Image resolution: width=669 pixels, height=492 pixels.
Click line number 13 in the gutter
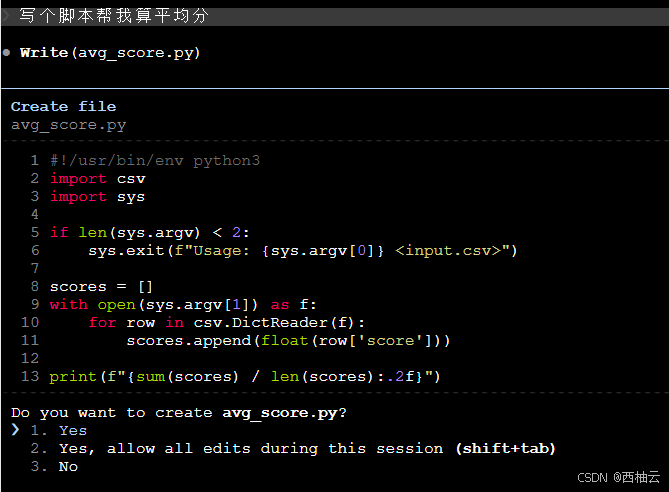coord(30,376)
